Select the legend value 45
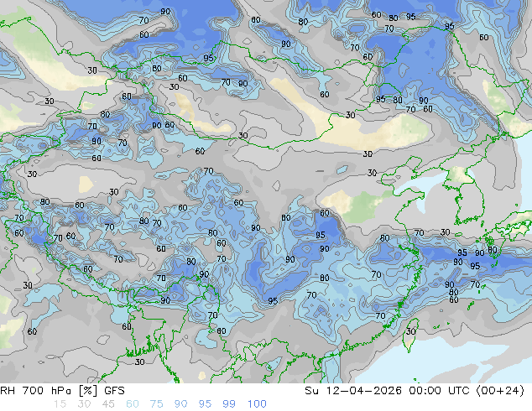The width and height of the screenshot is (532, 411). click(x=108, y=404)
